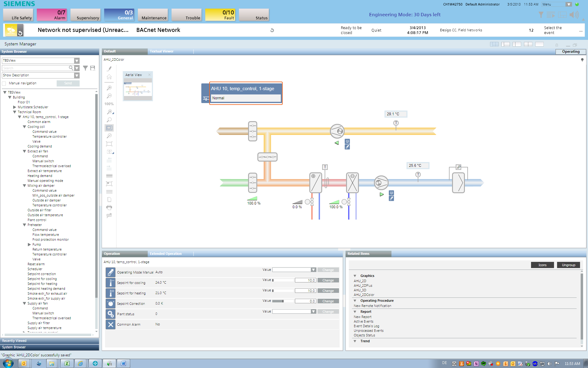Click the zoom in magnifier icon
Viewport: 588px width, 368px height.
point(109,88)
